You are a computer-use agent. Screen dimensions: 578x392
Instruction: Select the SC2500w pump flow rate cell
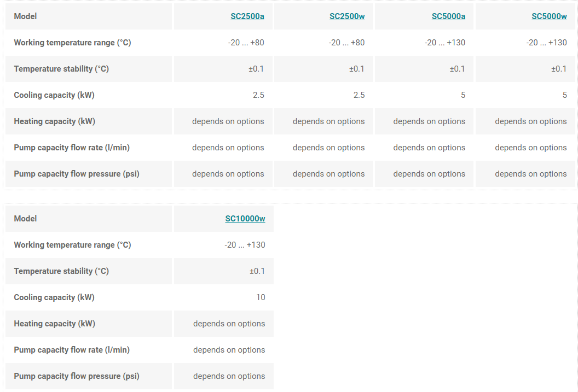click(x=328, y=148)
